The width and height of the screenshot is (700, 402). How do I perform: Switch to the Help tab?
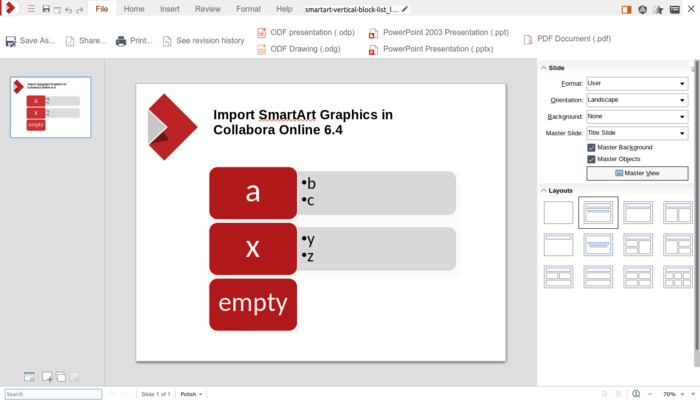(x=284, y=9)
